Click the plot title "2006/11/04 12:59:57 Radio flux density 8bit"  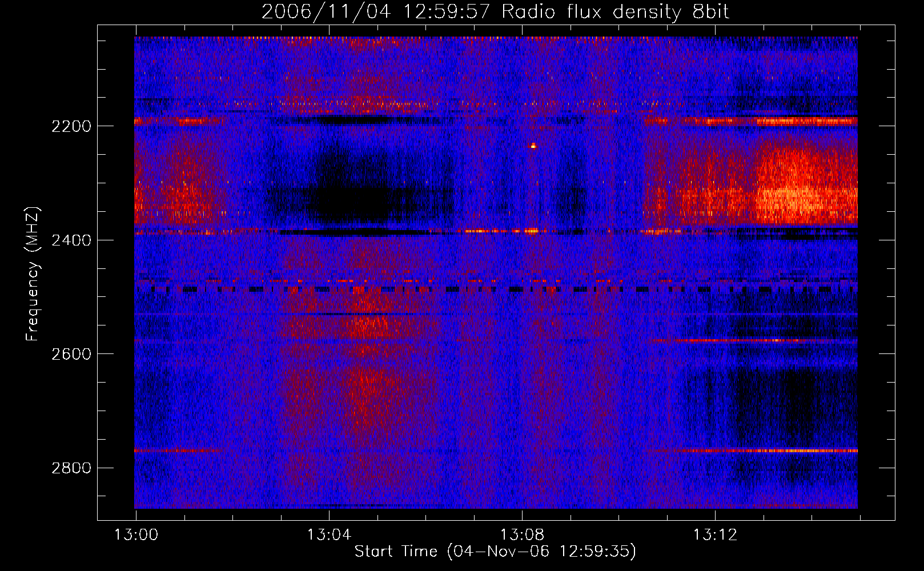click(495, 11)
